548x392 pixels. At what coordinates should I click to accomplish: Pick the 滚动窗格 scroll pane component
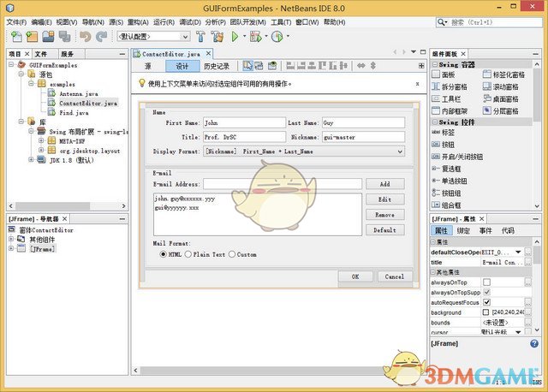pos(500,86)
